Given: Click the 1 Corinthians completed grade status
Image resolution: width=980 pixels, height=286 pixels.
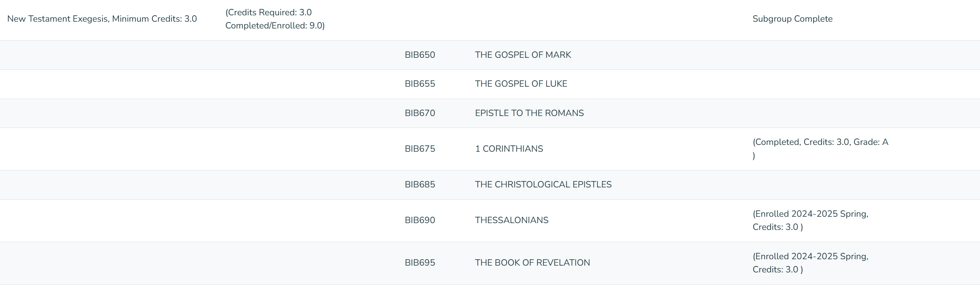Looking at the screenshot, I should (820, 149).
